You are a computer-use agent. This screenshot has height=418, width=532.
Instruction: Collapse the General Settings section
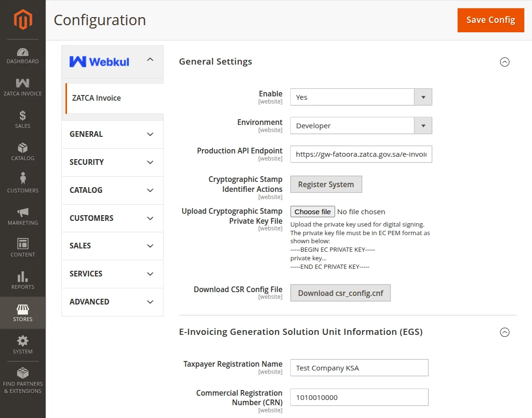click(504, 62)
